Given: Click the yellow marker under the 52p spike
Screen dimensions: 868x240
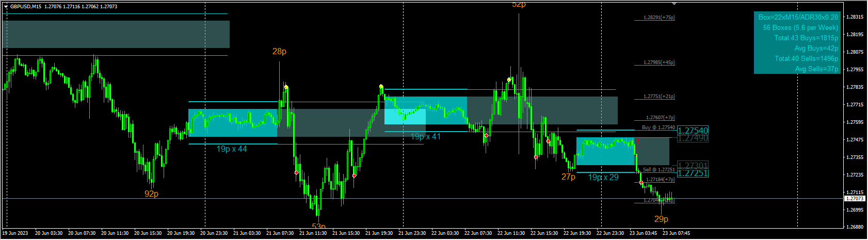Looking at the screenshot, I should click(x=509, y=79).
